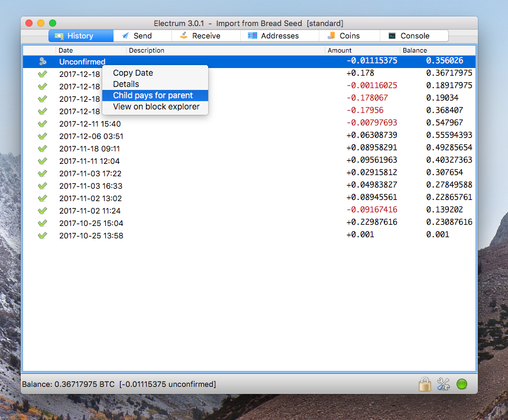Viewport: 508px width, 420px height.
Task: Select the 2017-10-25 15:04 date
Action: (x=91, y=223)
